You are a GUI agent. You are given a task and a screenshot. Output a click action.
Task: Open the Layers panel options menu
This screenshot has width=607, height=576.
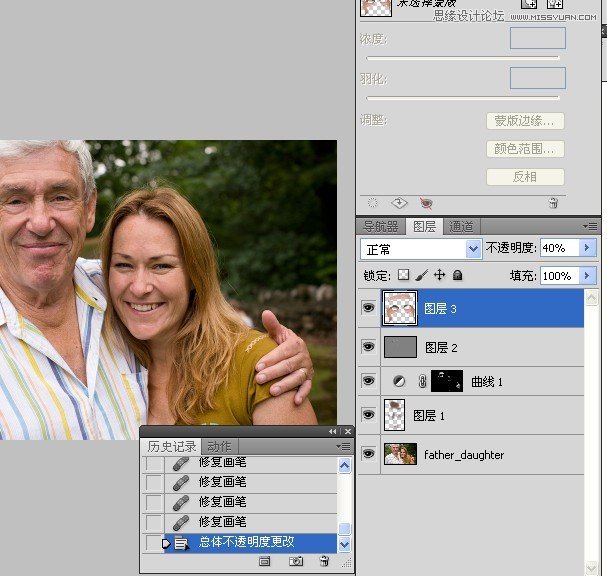[590, 226]
